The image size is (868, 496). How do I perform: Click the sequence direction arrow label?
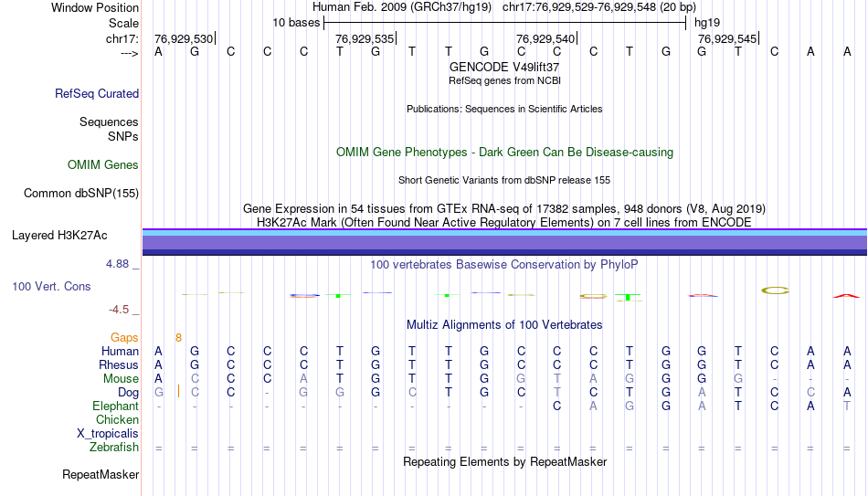[129, 53]
